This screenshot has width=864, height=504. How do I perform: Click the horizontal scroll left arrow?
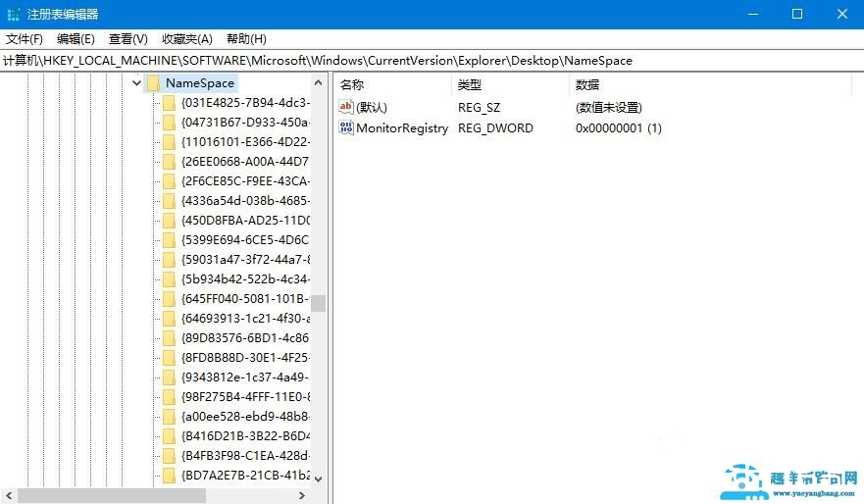(x=9, y=496)
